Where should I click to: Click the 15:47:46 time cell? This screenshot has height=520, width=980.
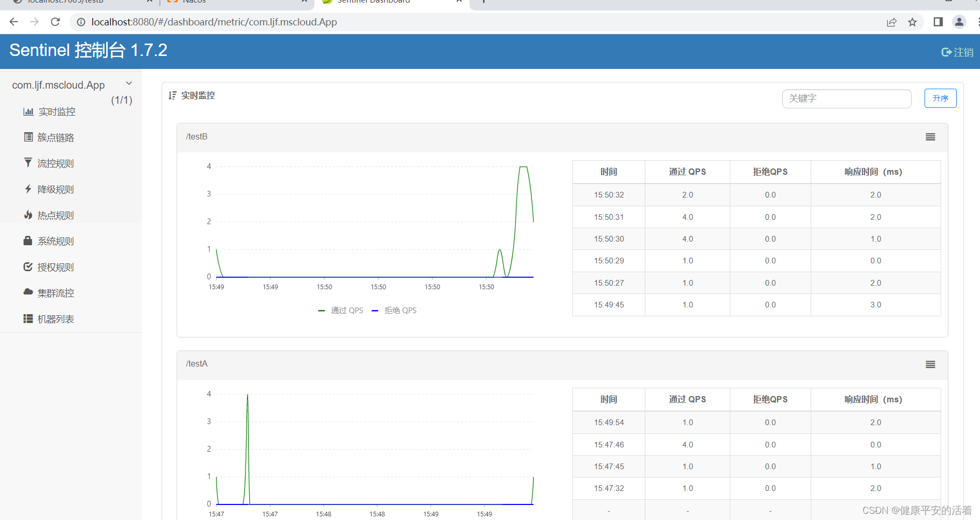coord(609,445)
